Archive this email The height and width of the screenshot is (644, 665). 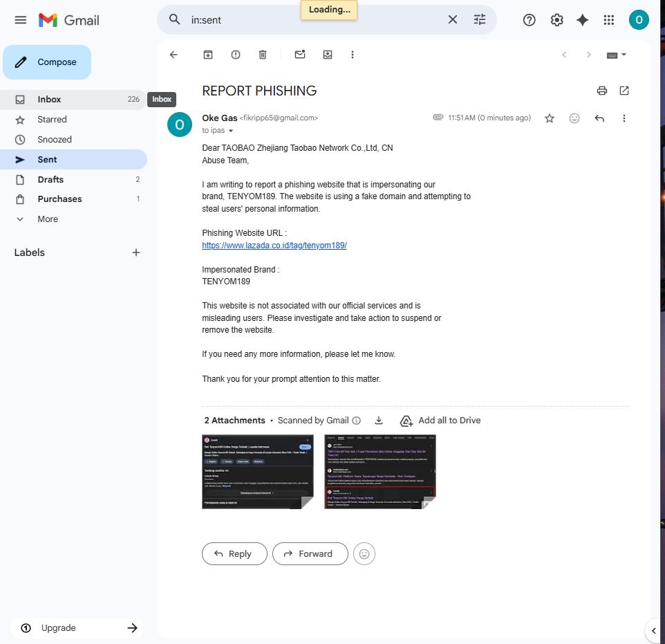(x=208, y=55)
